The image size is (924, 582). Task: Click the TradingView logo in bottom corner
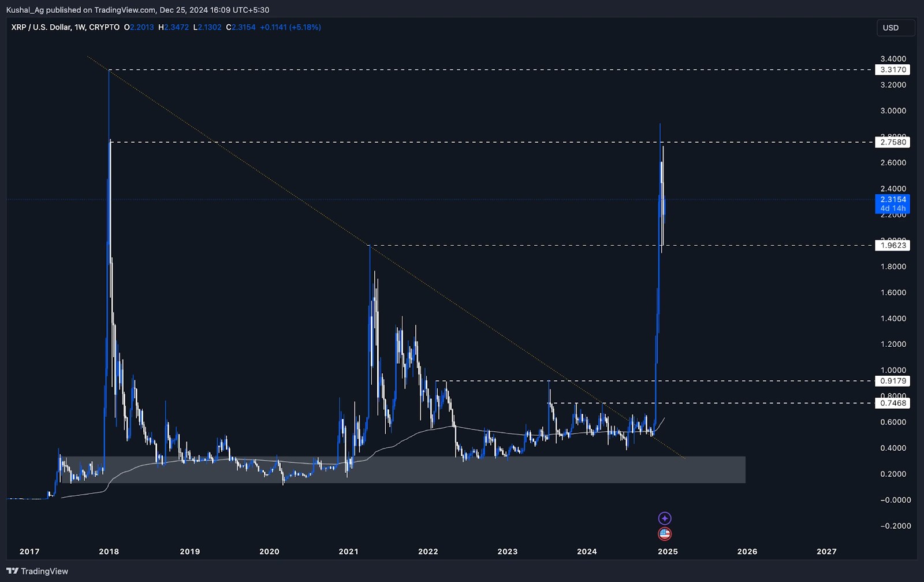(x=36, y=571)
